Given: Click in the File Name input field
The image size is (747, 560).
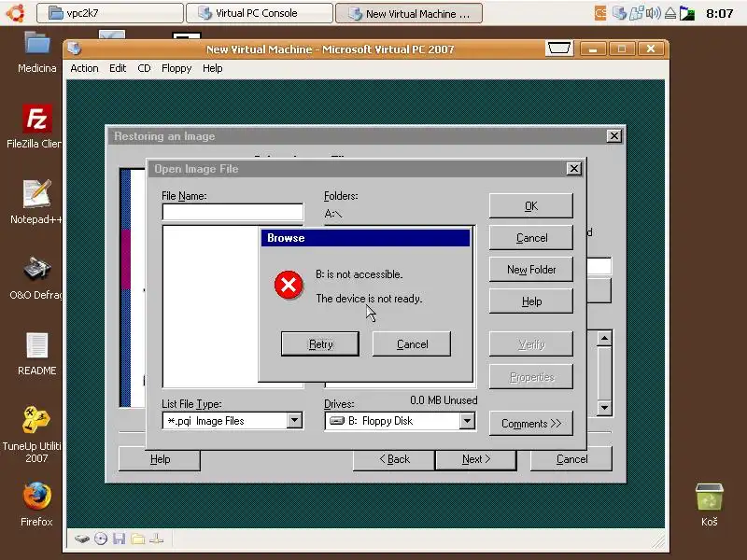Looking at the screenshot, I should click(233, 212).
